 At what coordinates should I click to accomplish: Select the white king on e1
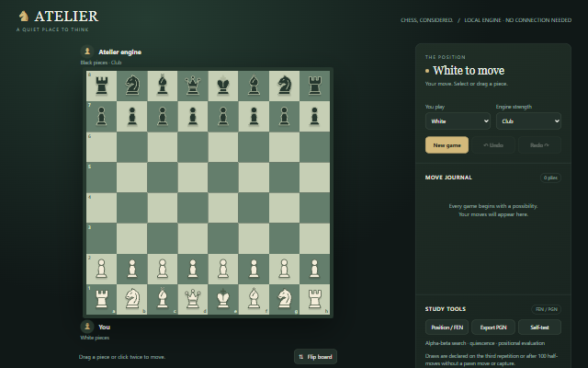[x=223, y=299]
